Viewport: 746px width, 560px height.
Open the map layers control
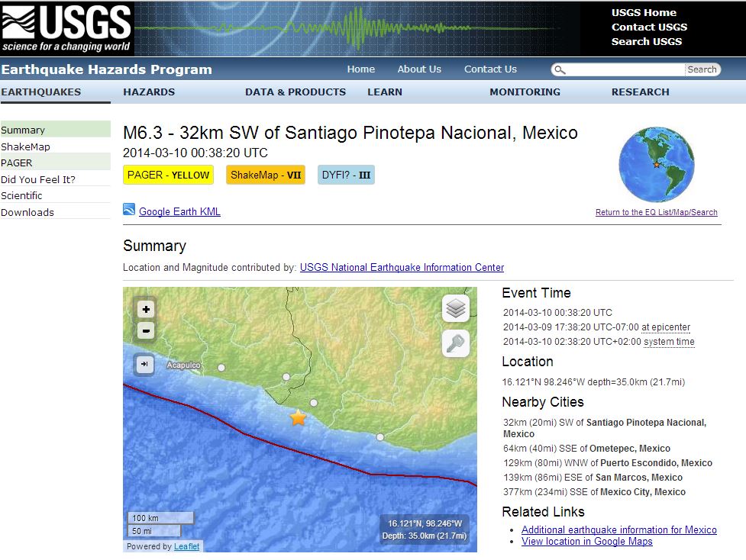click(455, 309)
